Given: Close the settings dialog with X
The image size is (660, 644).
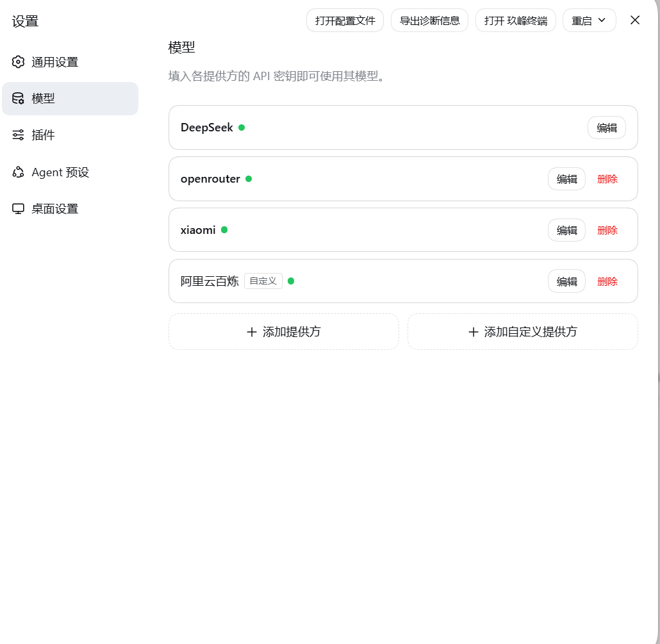Looking at the screenshot, I should click(635, 20).
